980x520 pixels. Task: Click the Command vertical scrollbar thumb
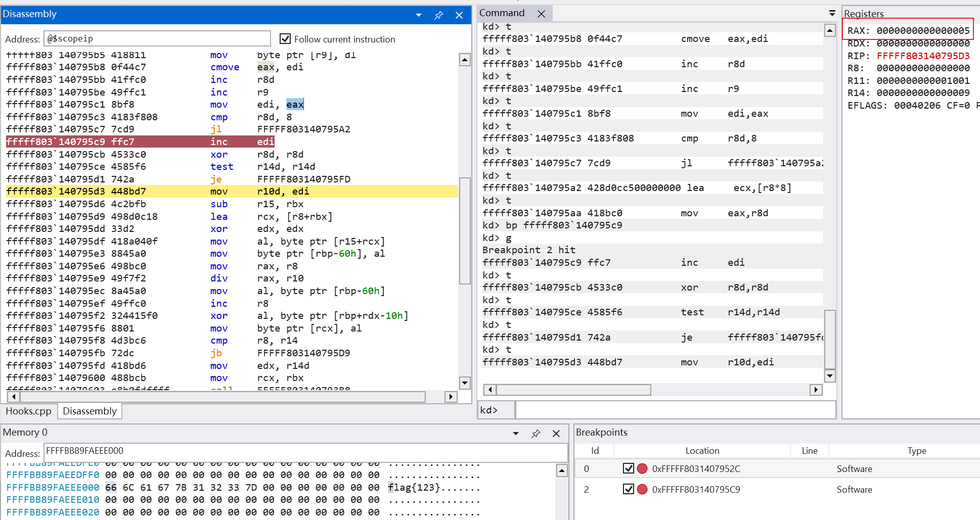point(830,340)
